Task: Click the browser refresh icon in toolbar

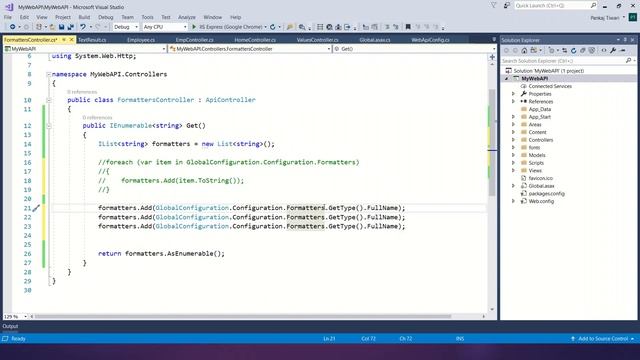Action: [273, 27]
